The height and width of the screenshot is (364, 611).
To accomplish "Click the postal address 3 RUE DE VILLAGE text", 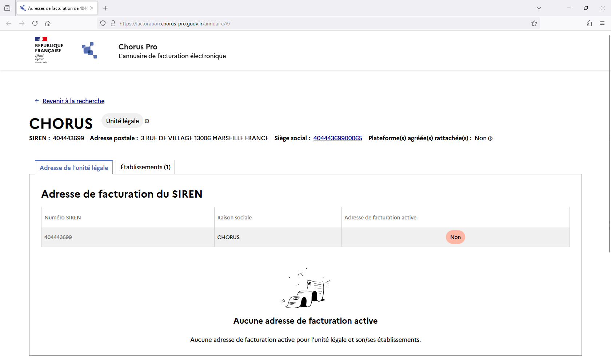I will pyautogui.click(x=205, y=138).
